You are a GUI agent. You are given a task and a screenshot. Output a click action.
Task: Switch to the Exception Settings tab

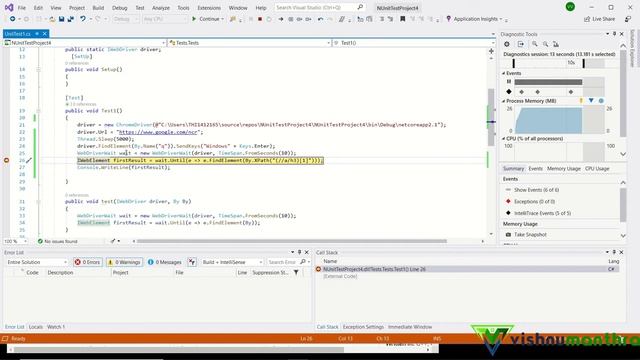click(x=363, y=327)
